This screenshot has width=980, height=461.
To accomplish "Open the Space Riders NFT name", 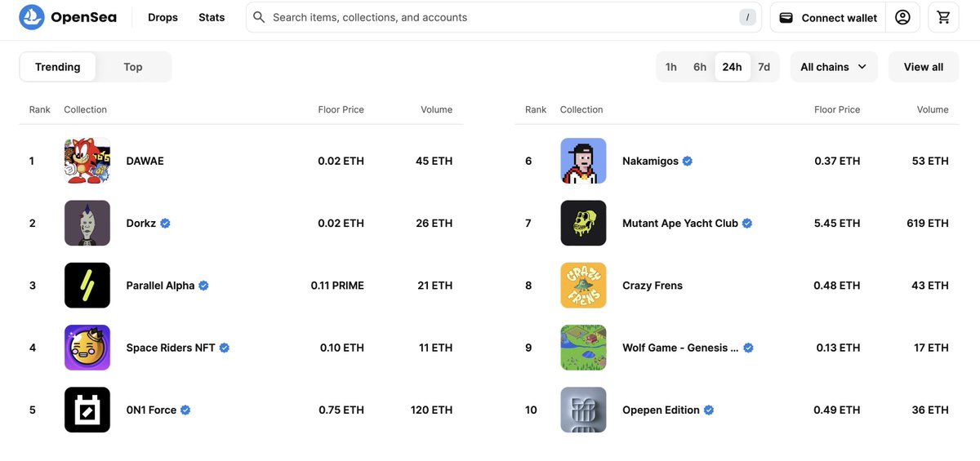I will (171, 348).
